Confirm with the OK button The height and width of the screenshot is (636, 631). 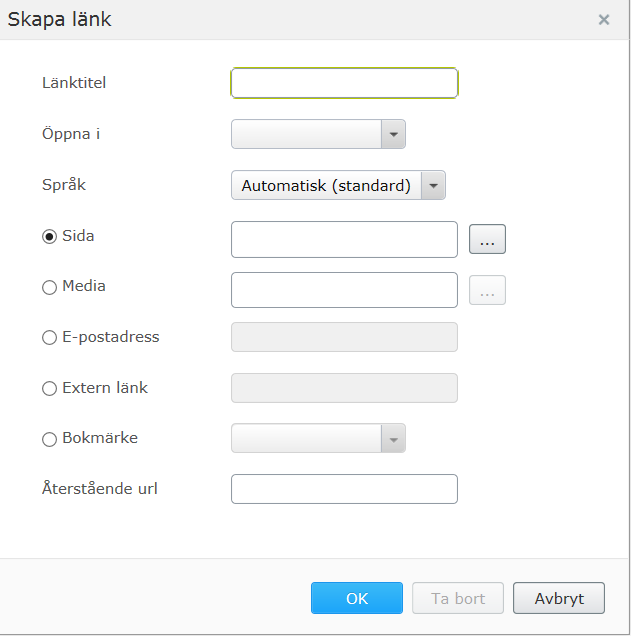pos(357,598)
